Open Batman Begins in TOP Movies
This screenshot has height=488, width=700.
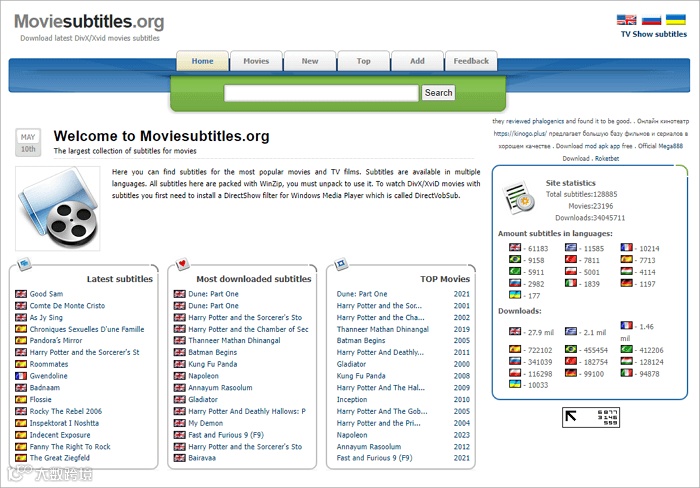tap(361, 341)
